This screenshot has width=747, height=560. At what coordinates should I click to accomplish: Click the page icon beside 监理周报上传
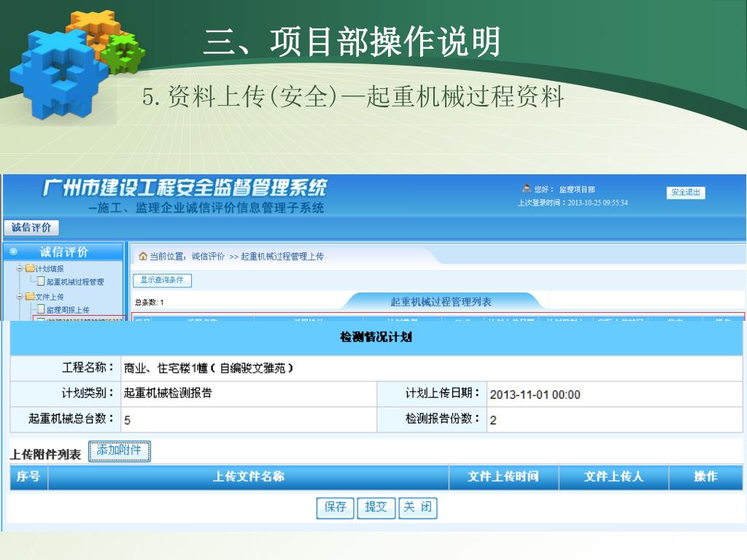[41, 309]
